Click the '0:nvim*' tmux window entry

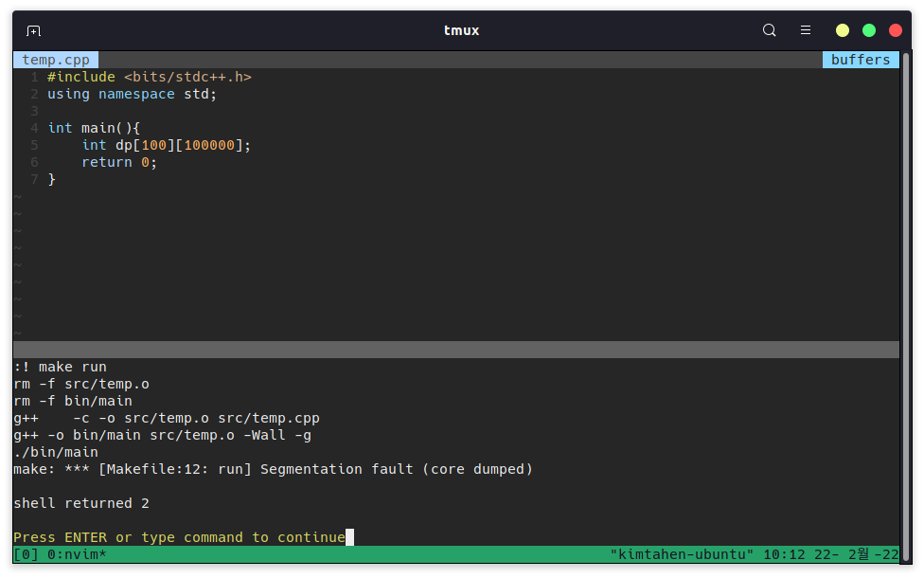click(x=78, y=555)
